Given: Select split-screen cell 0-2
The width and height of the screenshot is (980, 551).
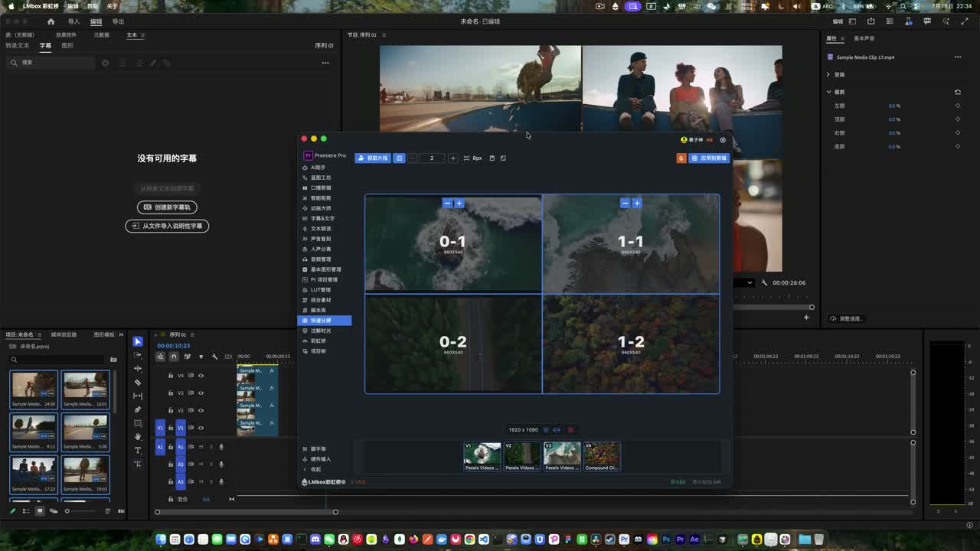Looking at the screenshot, I should click(453, 344).
